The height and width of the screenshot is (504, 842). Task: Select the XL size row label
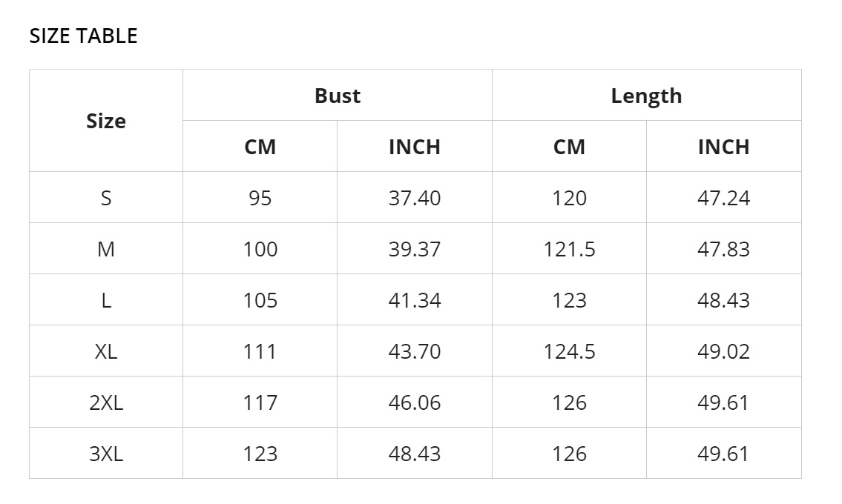106,351
